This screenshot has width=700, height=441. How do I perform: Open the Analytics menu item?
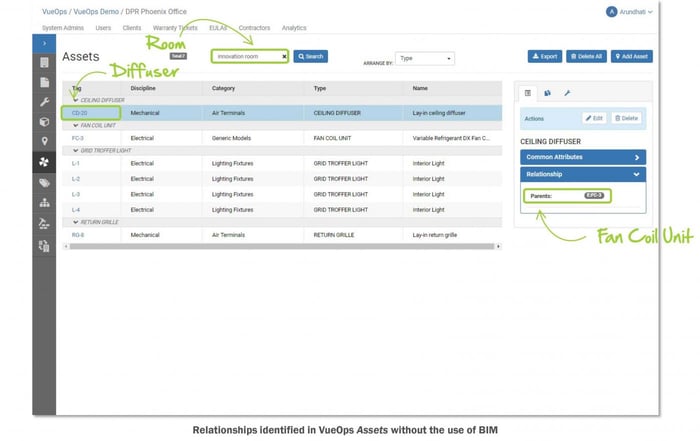(x=294, y=28)
